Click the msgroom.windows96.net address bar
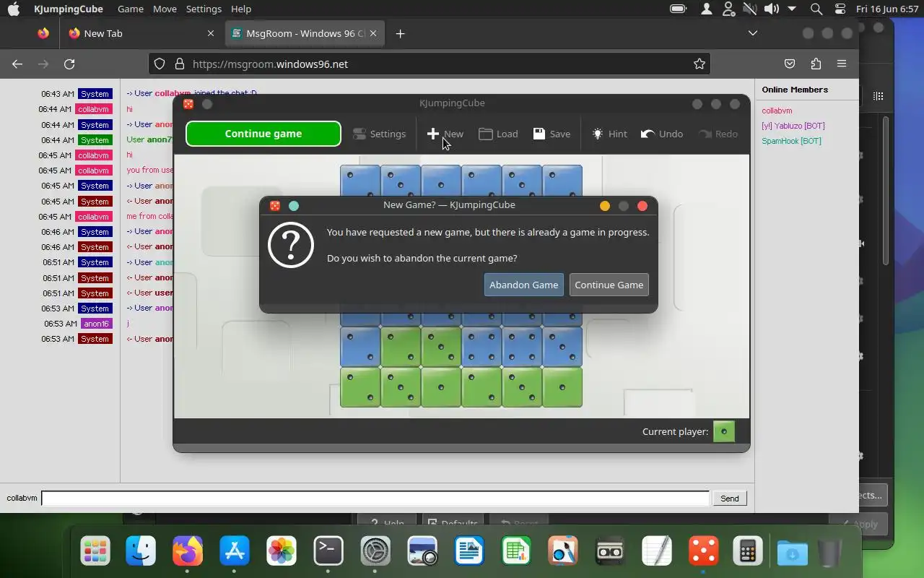Viewport: 924px width, 578px height. pos(430,64)
